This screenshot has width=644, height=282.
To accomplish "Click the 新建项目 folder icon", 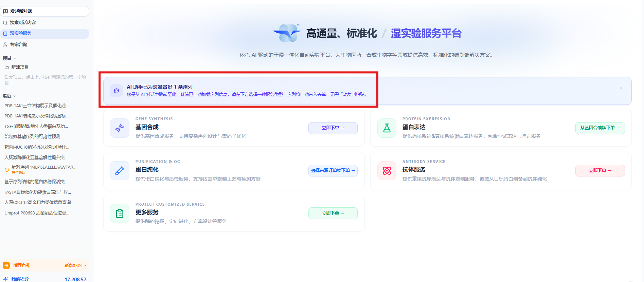I will [7, 68].
